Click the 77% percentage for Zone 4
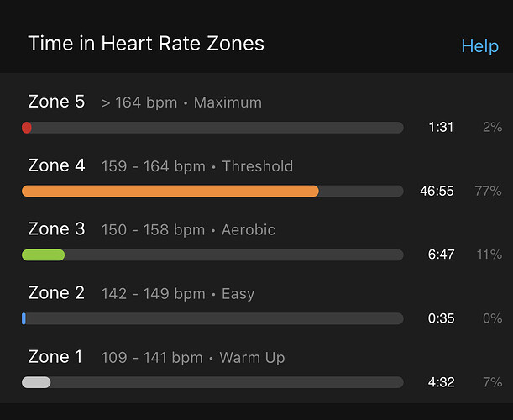Viewport: 513px width, 420px height. pos(488,191)
